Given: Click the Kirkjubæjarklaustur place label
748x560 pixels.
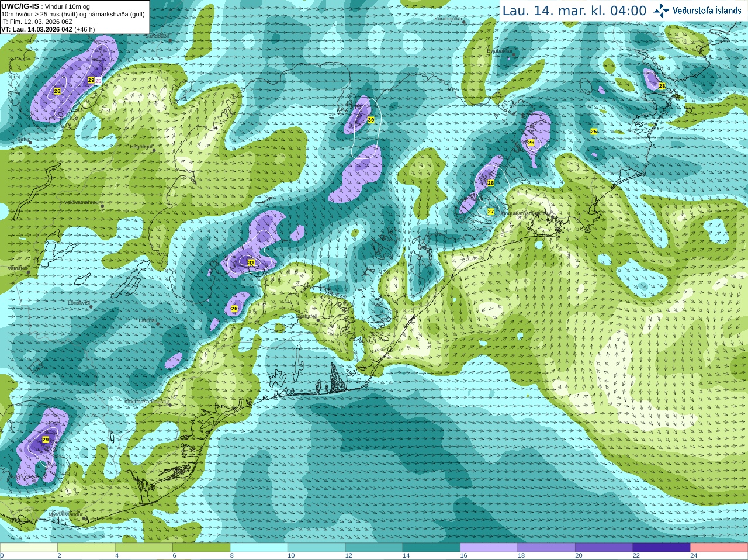Looking at the screenshot, I should coord(147,402).
